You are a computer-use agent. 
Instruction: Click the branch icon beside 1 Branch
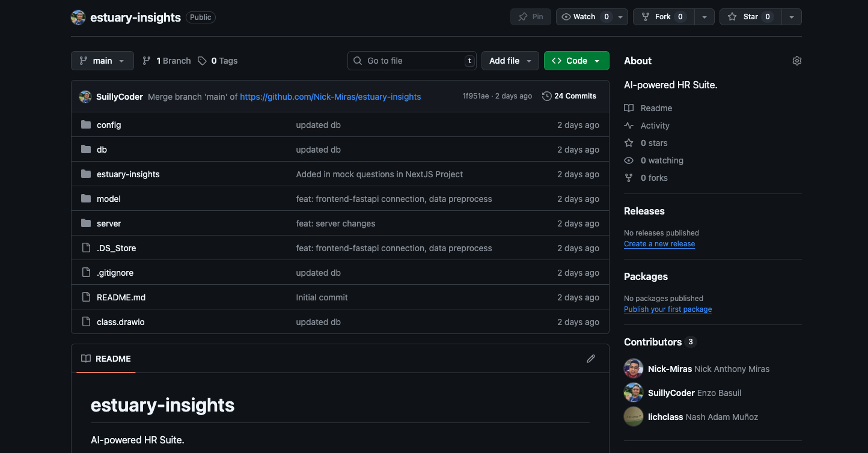click(x=147, y=61)
